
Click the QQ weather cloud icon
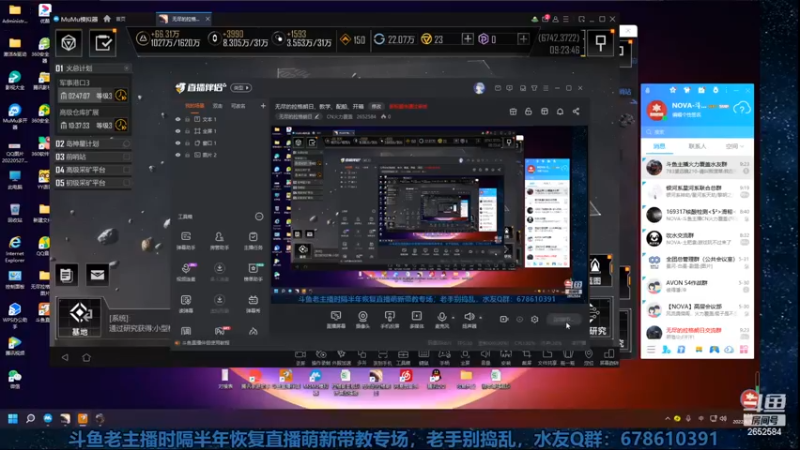pos(741,108)
